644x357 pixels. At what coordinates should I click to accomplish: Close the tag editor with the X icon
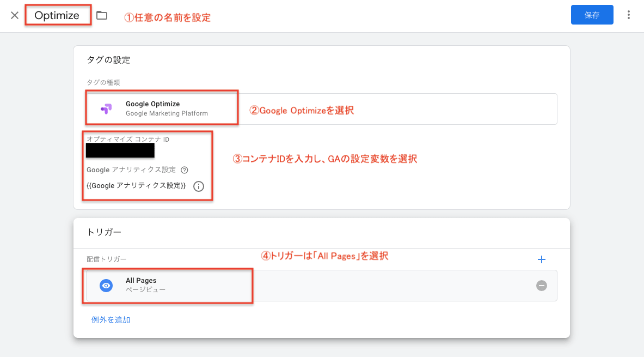click(15, 15)
